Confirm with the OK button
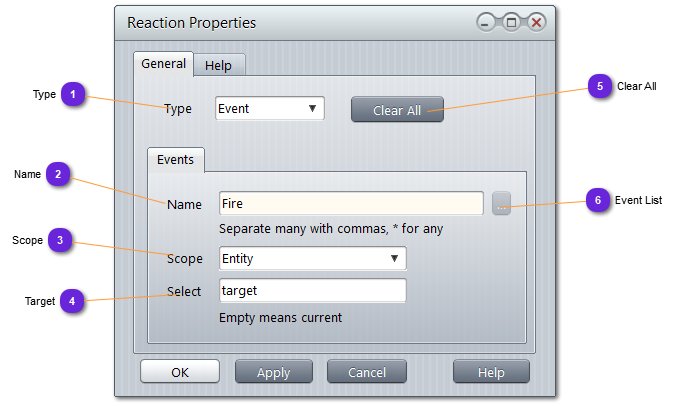The width and height of the screenshot is (678, 406). [x=180, y=372]
